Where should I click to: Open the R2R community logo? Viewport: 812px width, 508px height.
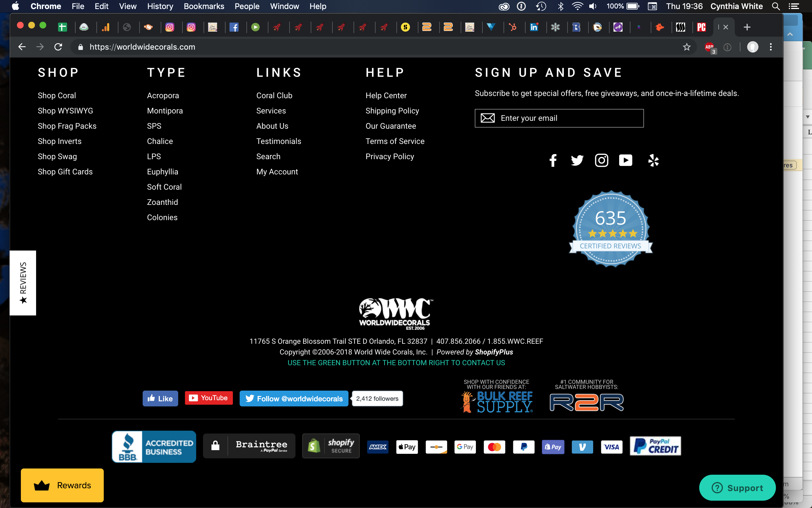pyautogui.click(x=586, y=402)
